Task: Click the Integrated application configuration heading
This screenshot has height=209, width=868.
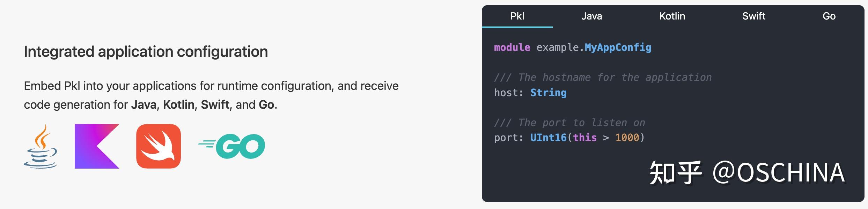Action: click(x=146, y=52)
